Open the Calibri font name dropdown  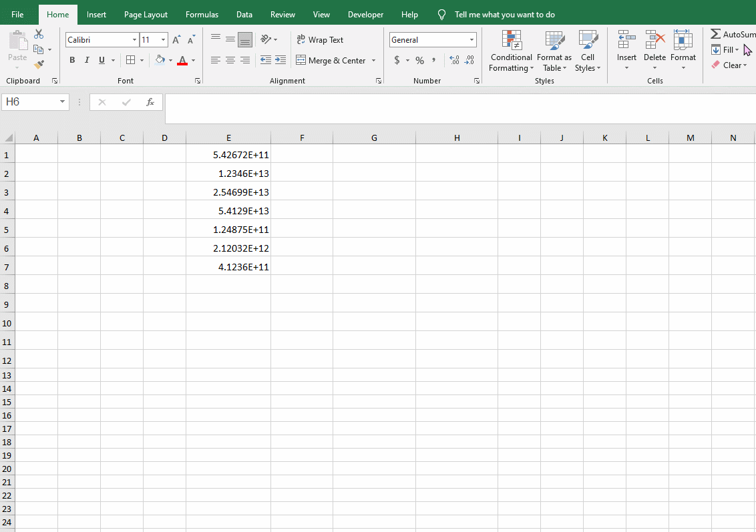[134, 40]
